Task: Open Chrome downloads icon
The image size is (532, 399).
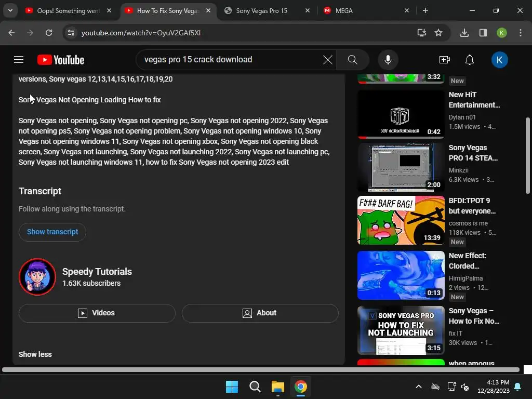Action: point(464,33)
